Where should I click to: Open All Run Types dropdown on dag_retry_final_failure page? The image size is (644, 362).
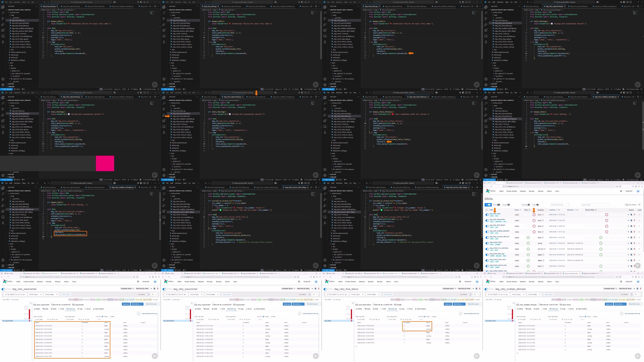coord(357,295)
